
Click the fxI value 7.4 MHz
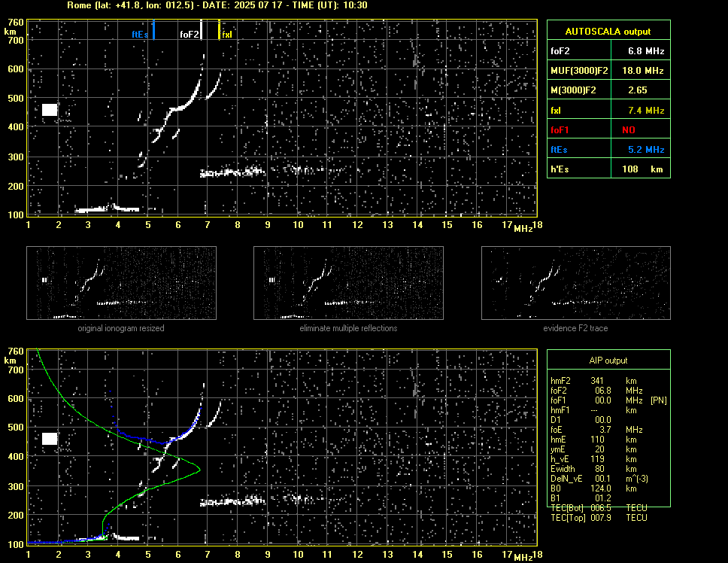[x=646, y=111]
